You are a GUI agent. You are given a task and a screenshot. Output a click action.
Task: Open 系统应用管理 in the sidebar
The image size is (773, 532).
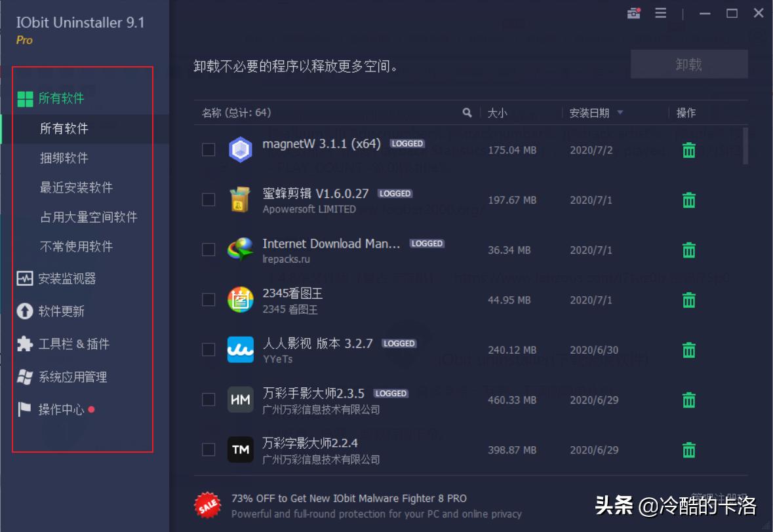click(25, 377)
